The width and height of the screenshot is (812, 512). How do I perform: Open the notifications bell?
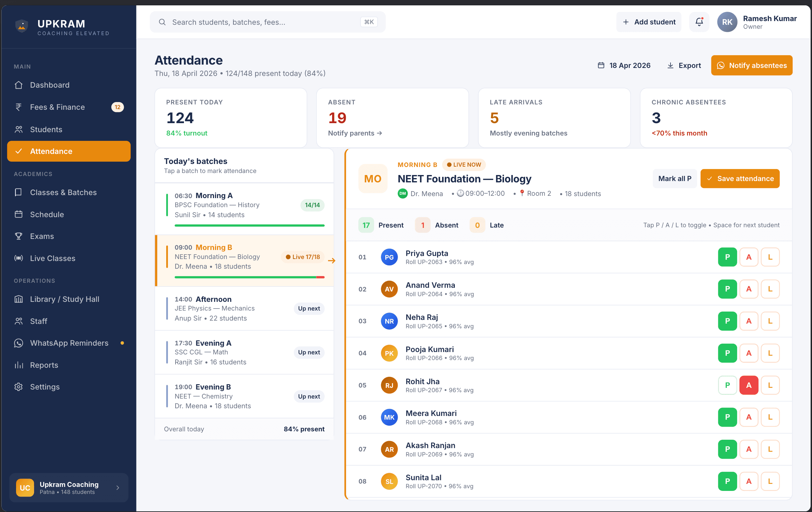[x=699, y=22]
